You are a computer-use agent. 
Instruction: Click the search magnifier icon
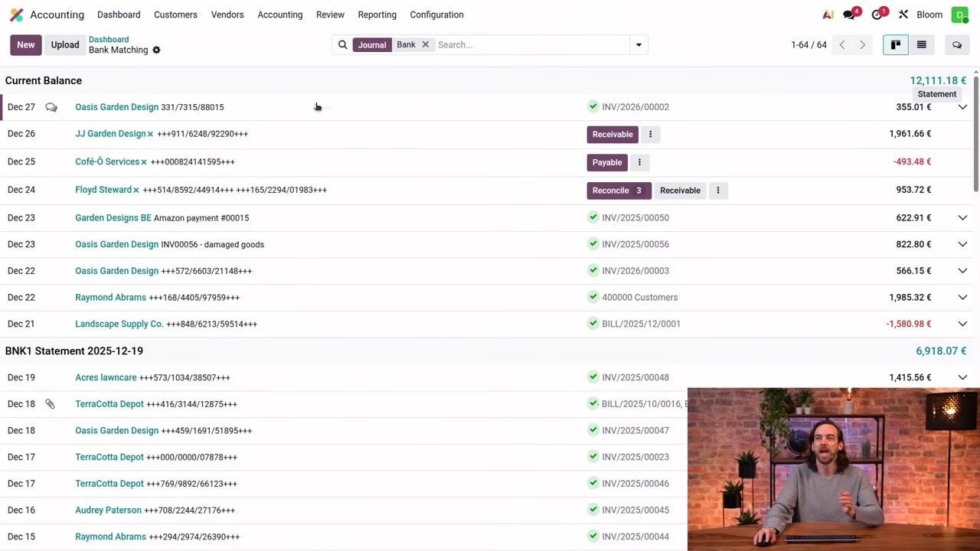point(343,45)
